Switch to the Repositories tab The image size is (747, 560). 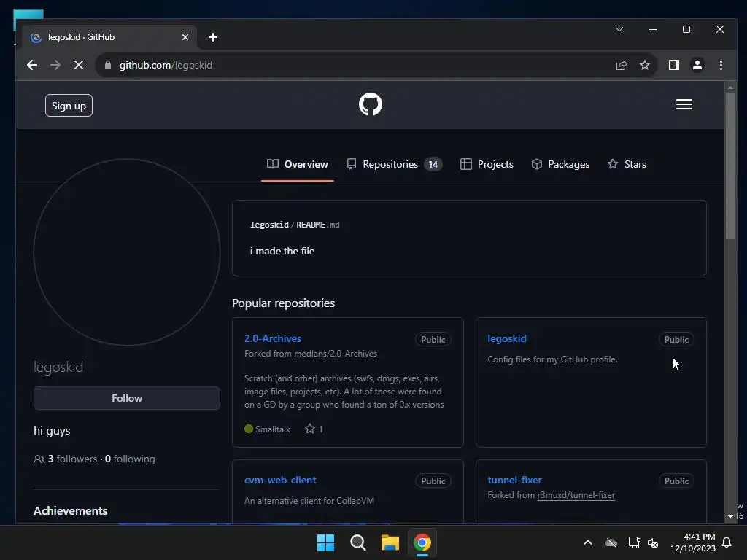point(395,164)
